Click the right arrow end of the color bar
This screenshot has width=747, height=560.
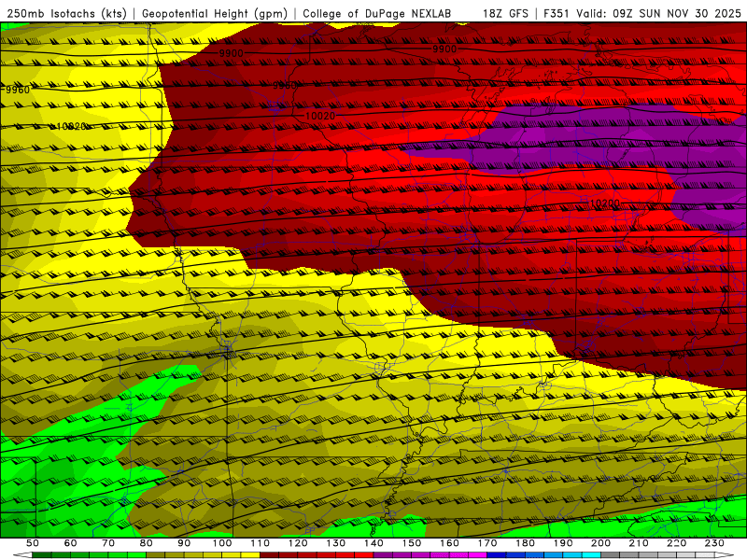click(x=725, y=554)
